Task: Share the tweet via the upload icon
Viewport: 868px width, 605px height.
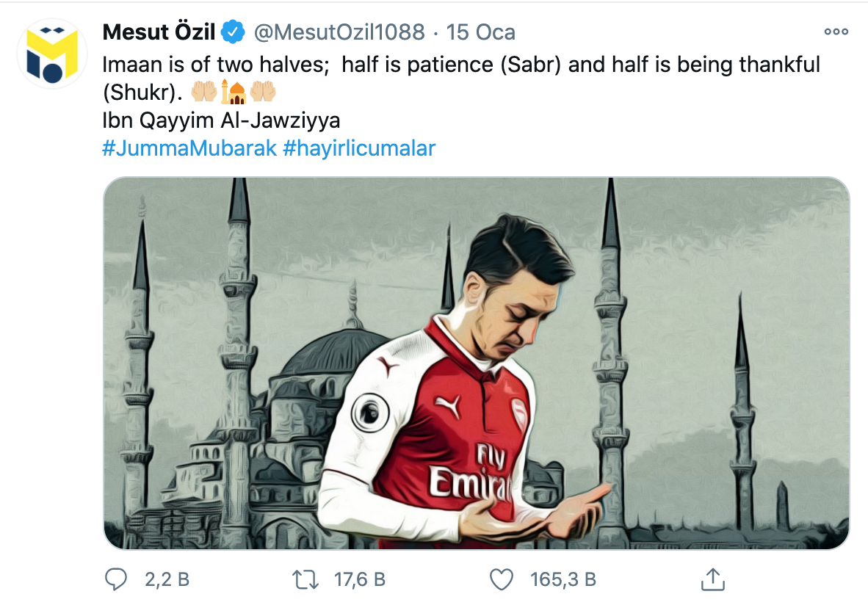Action: click(712, 579)
